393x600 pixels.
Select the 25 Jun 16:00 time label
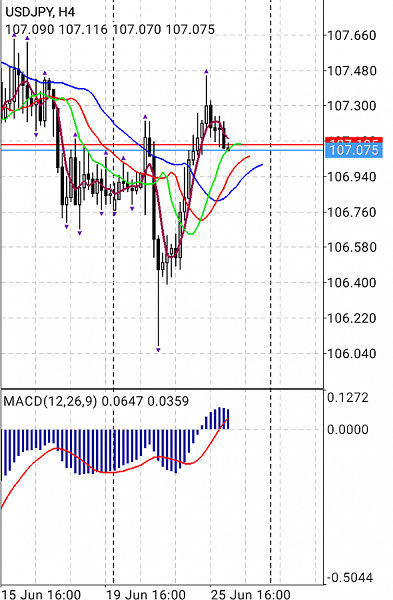251,594
